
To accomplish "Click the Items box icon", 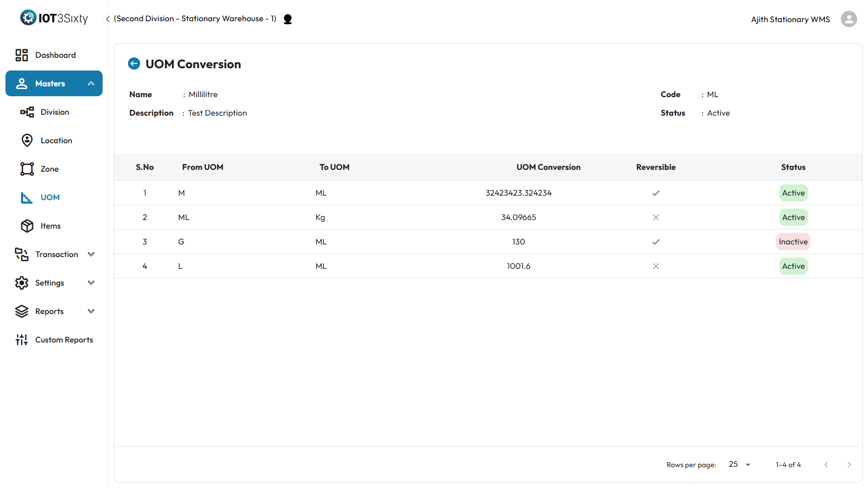I will click(x=27, y=226).
